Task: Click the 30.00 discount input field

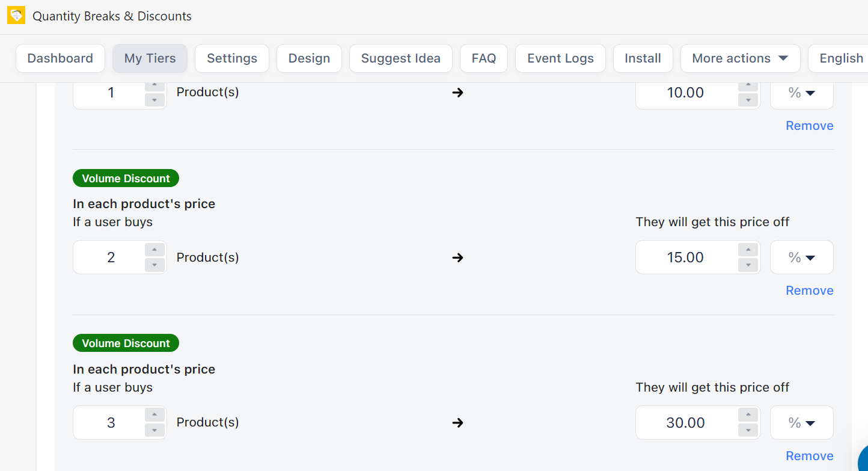Action: (x=685, y=423)
